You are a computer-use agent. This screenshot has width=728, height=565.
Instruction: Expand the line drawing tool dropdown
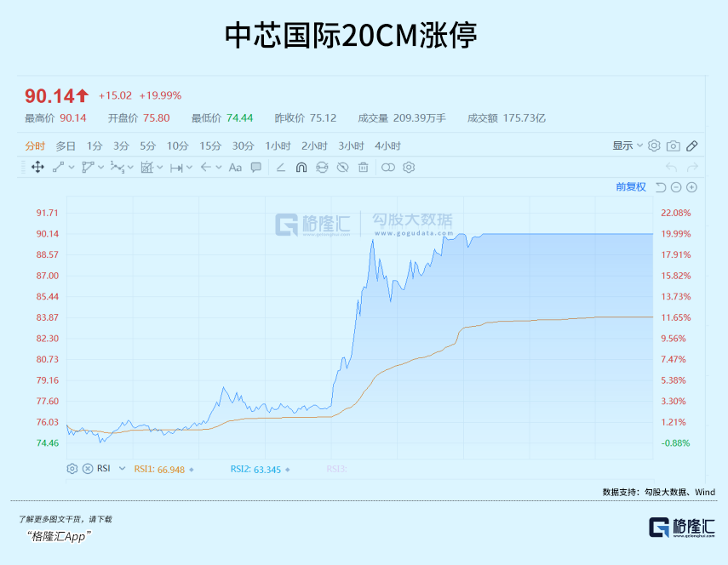(72, 168)
